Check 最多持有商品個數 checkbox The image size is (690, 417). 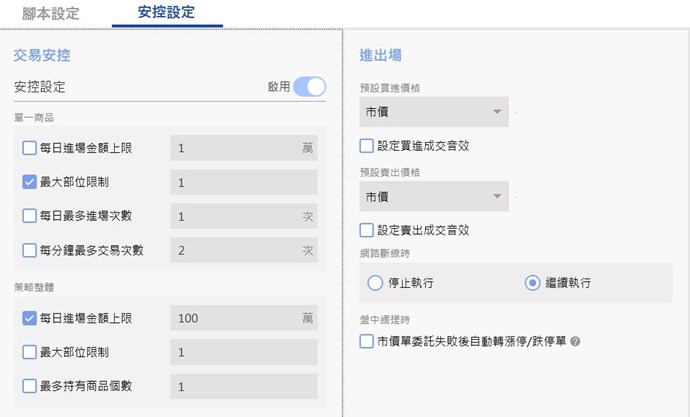click(x=29, y=386)
